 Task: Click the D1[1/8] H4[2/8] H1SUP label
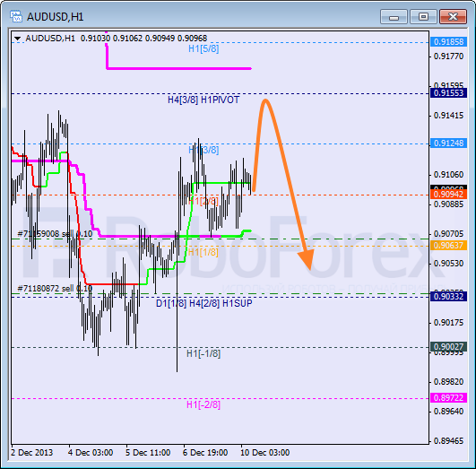coord(204,303)
